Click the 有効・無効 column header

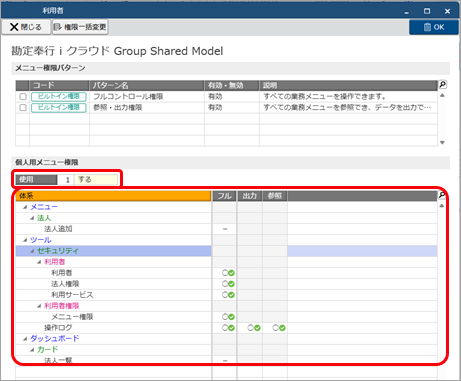232,85
